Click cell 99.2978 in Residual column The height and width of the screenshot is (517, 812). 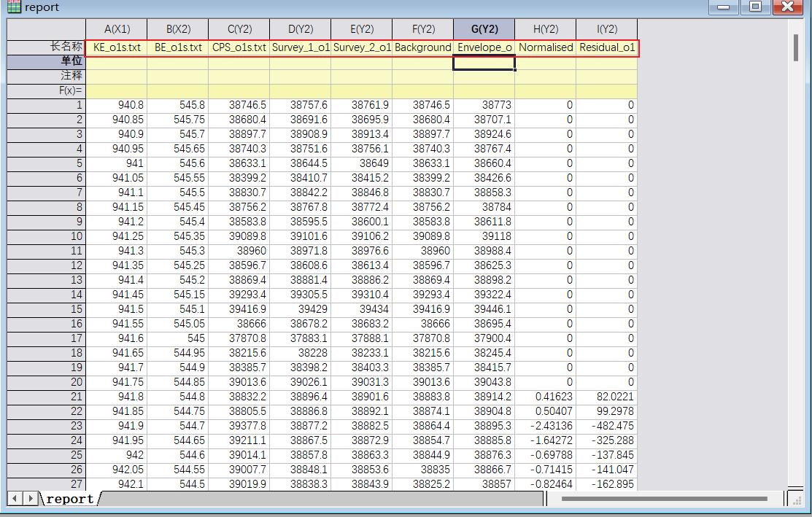click(606, 411)
